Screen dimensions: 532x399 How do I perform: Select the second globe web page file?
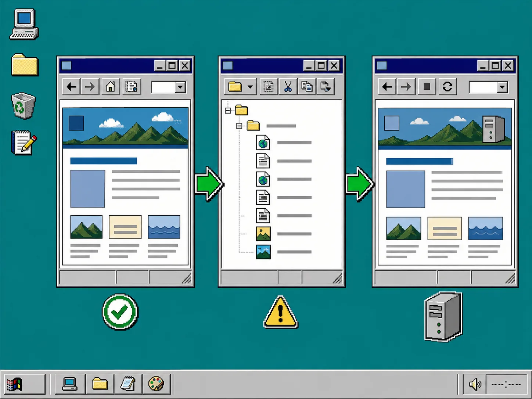coord(263,179)
